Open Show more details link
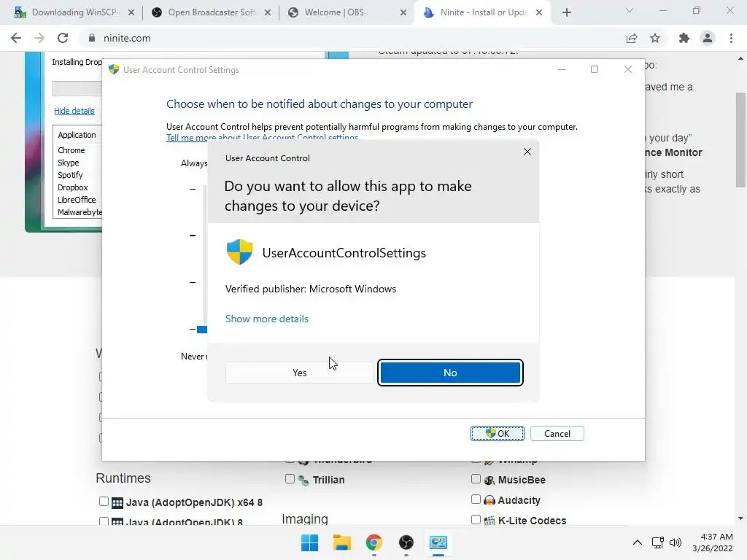The width and height of the screenshot is (747, 560). tap(267, 319)
